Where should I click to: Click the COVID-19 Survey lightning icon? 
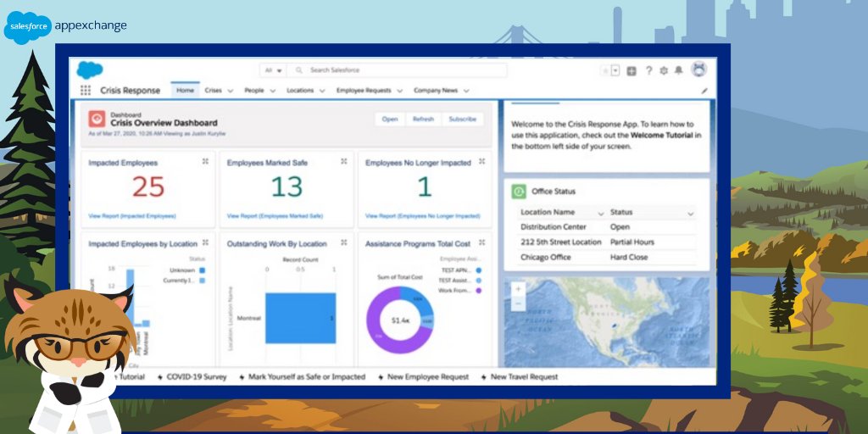point(160,377)
